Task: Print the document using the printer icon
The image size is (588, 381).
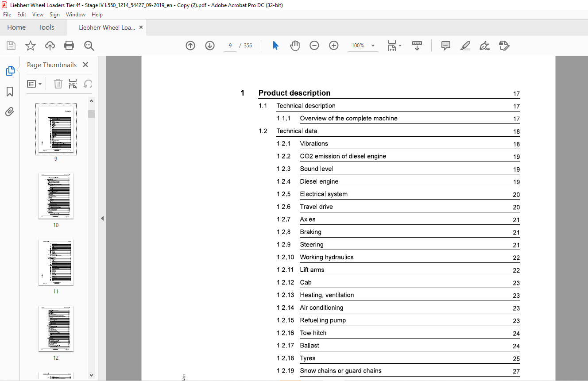Action: [69, 46]
